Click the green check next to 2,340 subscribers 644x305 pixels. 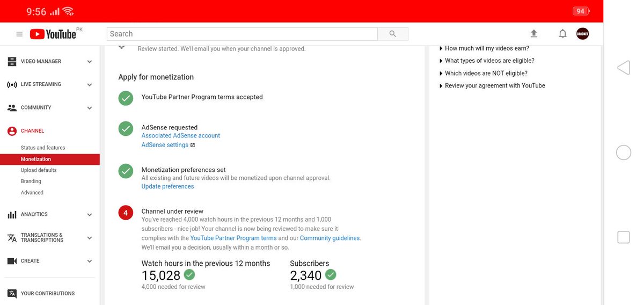pos(331,274)
